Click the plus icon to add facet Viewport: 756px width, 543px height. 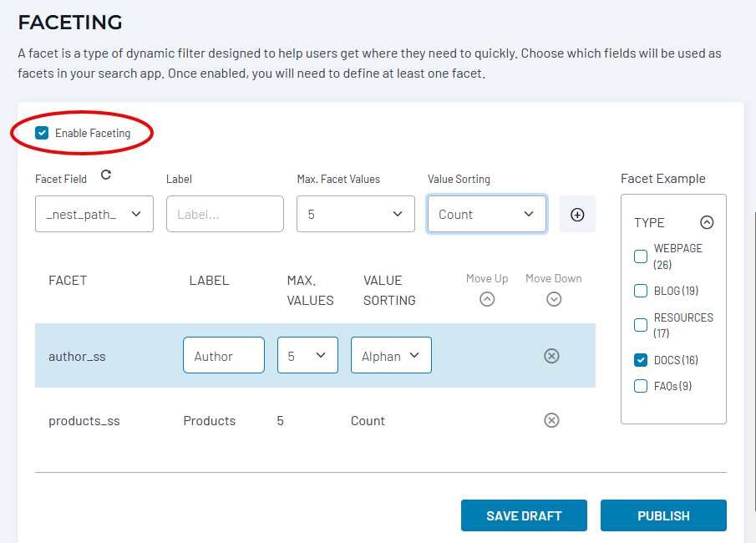coord(576,215)
